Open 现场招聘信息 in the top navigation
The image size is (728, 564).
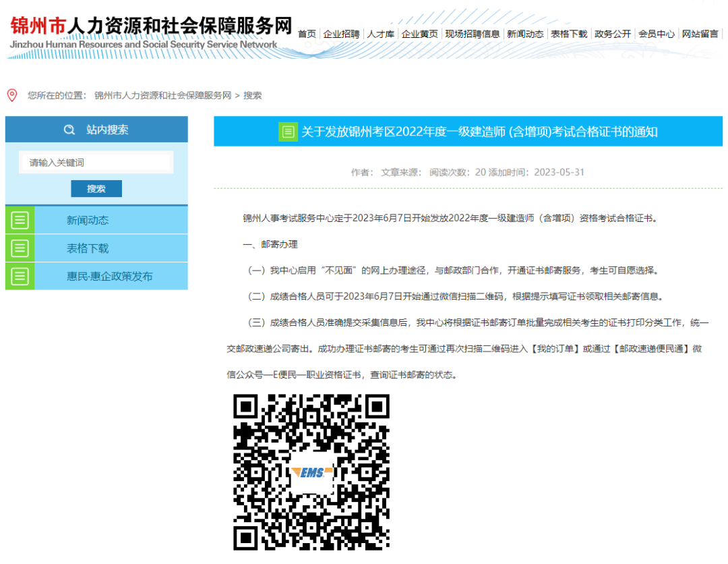tap(473, 34)
